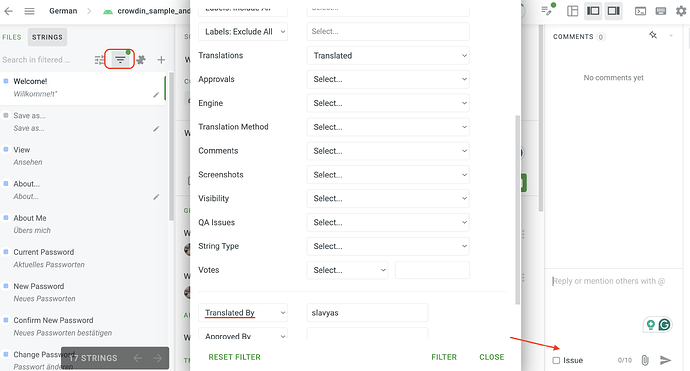Open the puzzle-piece apps icon
The image size is (690, 371).
(x=141, y=60)
